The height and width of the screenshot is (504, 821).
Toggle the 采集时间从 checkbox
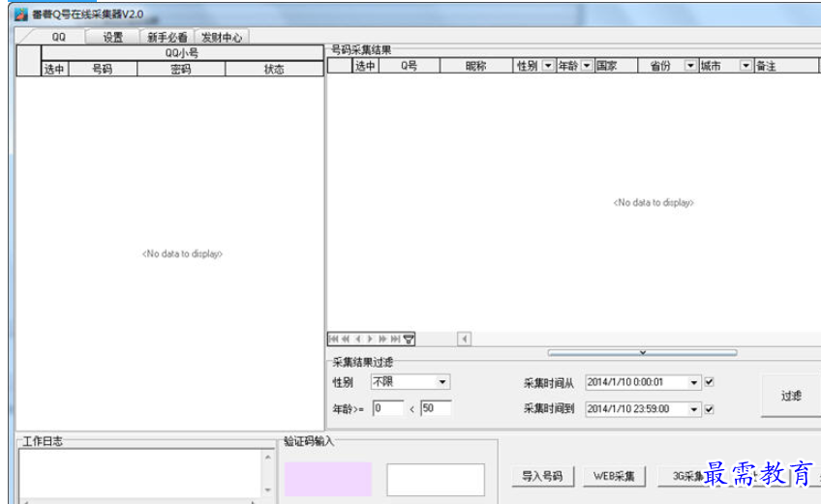(709, 382)
